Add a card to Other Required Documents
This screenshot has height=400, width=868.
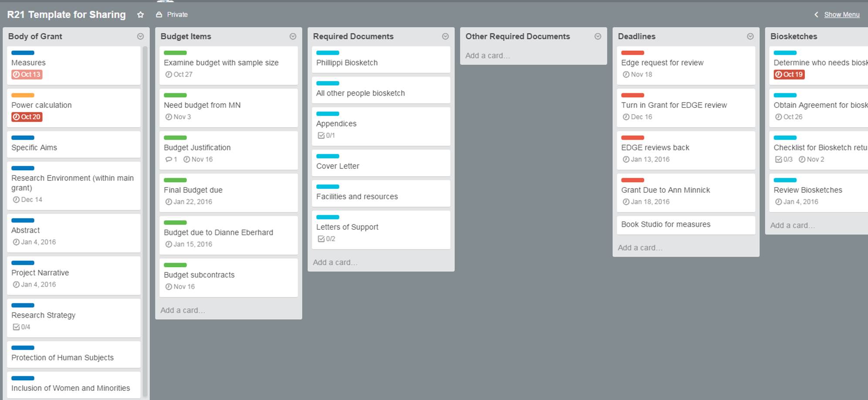point(487,56)
